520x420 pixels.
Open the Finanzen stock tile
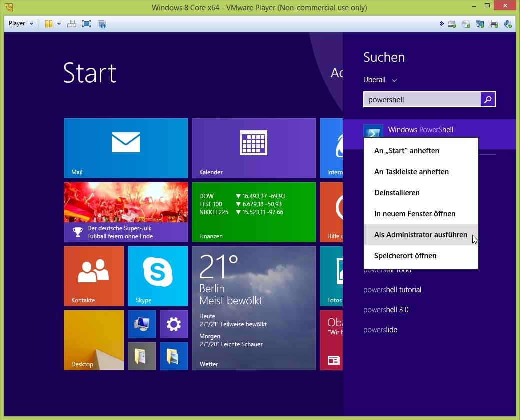coord(253,212)
